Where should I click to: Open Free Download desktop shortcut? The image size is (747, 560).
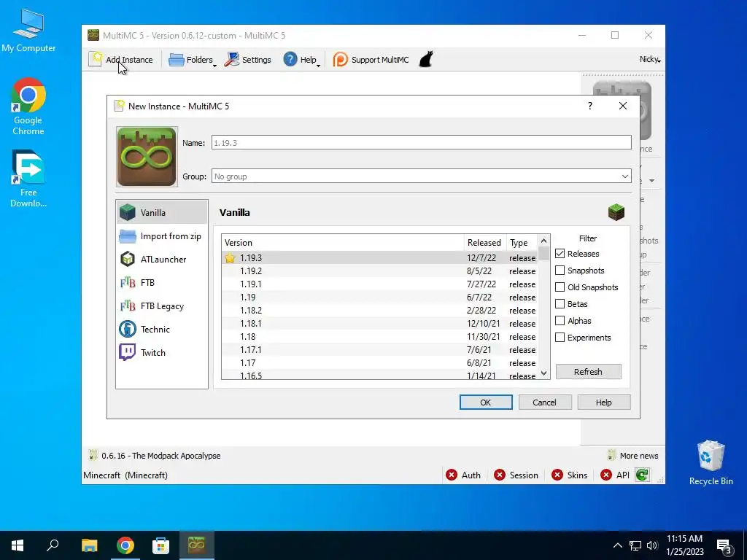coord(28,179)
